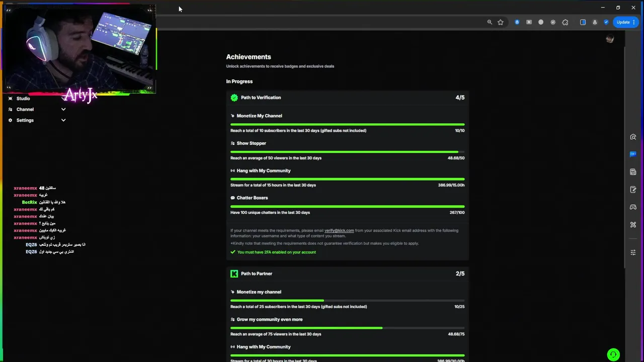Open the Extensions puzzle piece menu
The image size is (644, 362).
[x=565, y=22]
